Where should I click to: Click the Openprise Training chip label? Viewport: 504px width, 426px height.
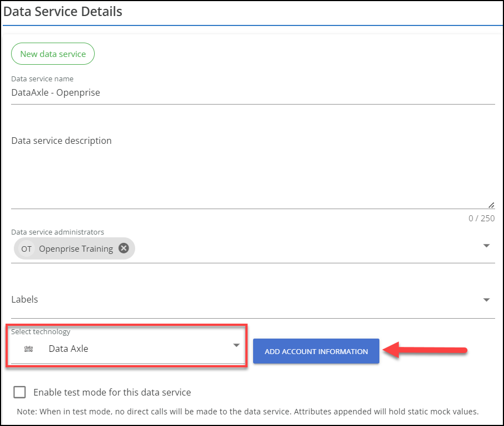(x=76, y=249)
